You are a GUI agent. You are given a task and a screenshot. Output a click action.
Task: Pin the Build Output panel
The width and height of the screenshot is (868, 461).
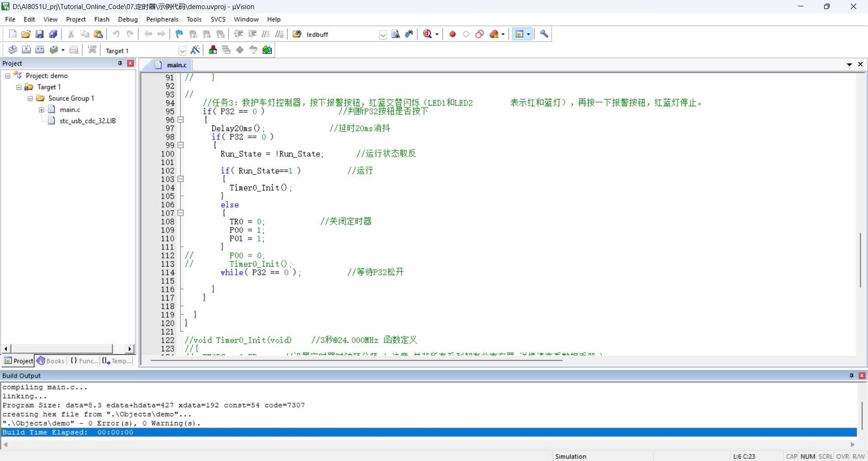tap(851, 376)
